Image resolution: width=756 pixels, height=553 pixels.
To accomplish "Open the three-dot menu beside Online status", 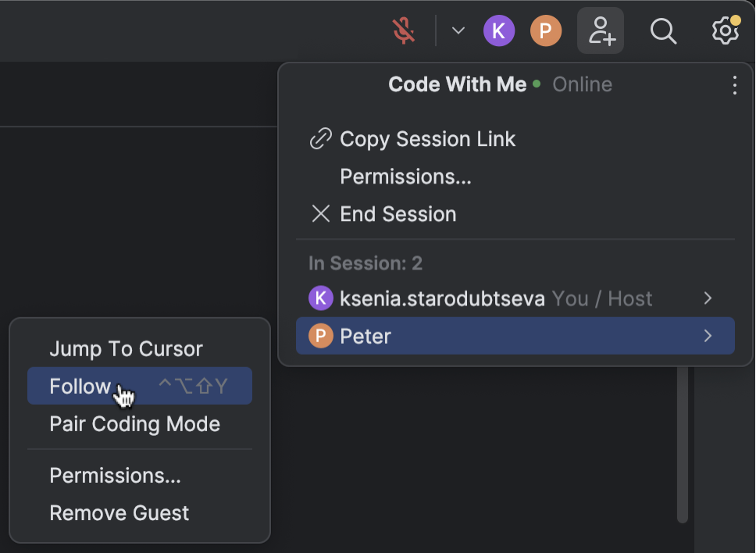I will point(734,84).
